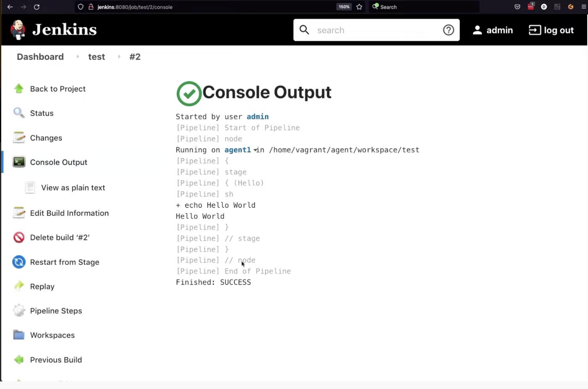
Task: Click the Replay arrow icon
Action: 19,287
